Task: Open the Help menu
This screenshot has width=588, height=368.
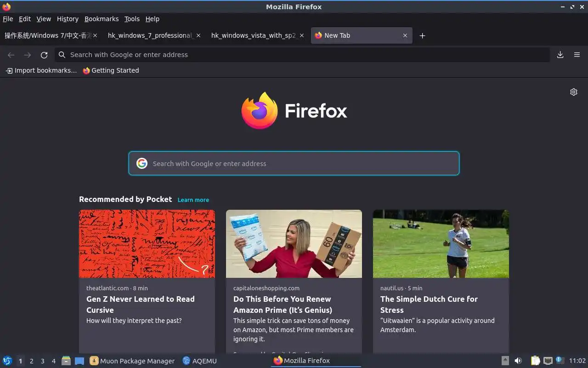Action: tap(153, 19)
